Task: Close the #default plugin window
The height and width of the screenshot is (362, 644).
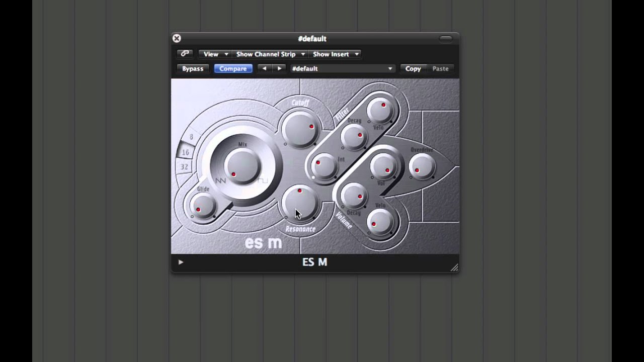Action: [x=177, y=38]
